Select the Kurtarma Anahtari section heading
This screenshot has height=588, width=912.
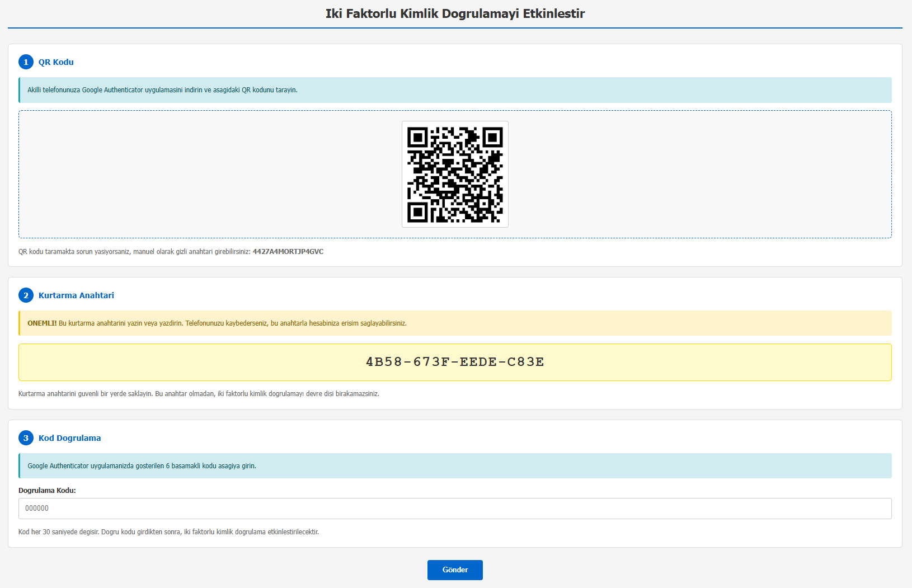pyautogui.click(x=76, y=295)
